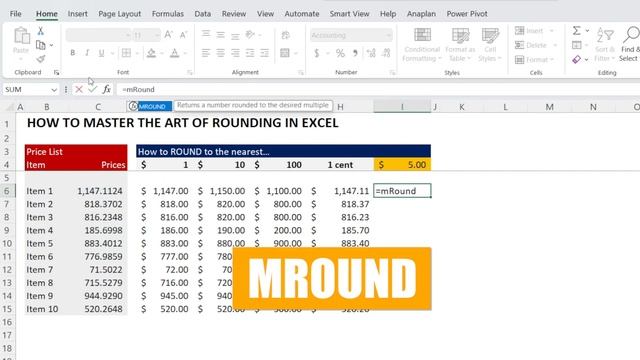Screen dimensions: 640x360
Task: Open the font size dropdown
Action: click(157, 36)
